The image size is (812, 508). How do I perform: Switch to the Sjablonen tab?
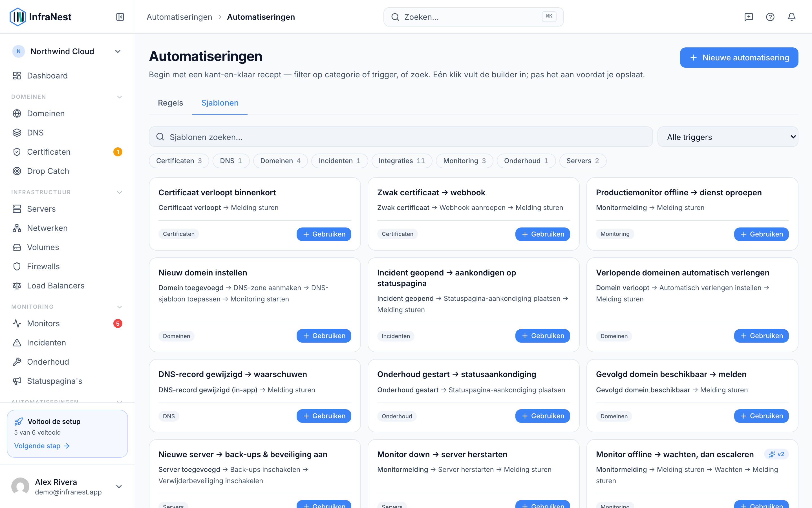tap(220, 103)
